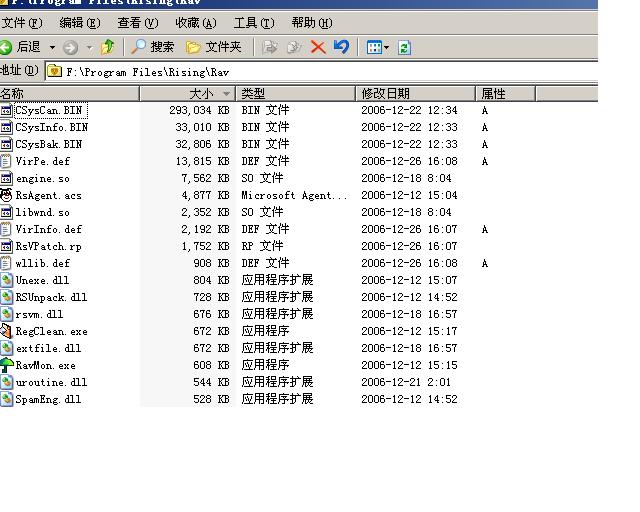640x512 pixels.
Task: Click the file name RavMon.exe
Action: [x=46, y=365]
